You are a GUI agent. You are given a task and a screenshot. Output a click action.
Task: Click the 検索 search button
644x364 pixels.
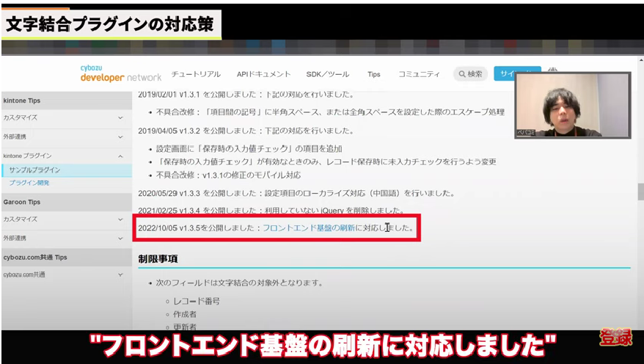click(470, 74)
